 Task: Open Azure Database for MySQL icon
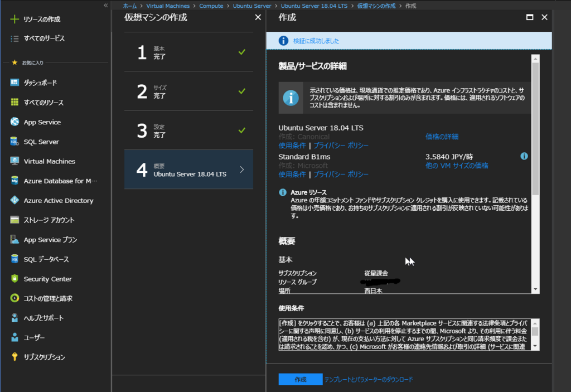(14, 181)
